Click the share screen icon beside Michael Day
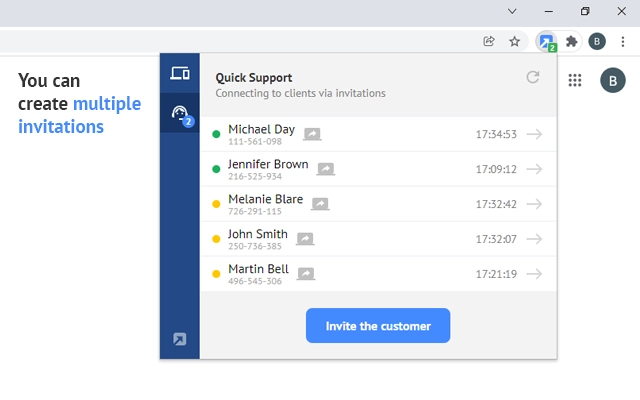640x400 pixels. pos(312,134)
